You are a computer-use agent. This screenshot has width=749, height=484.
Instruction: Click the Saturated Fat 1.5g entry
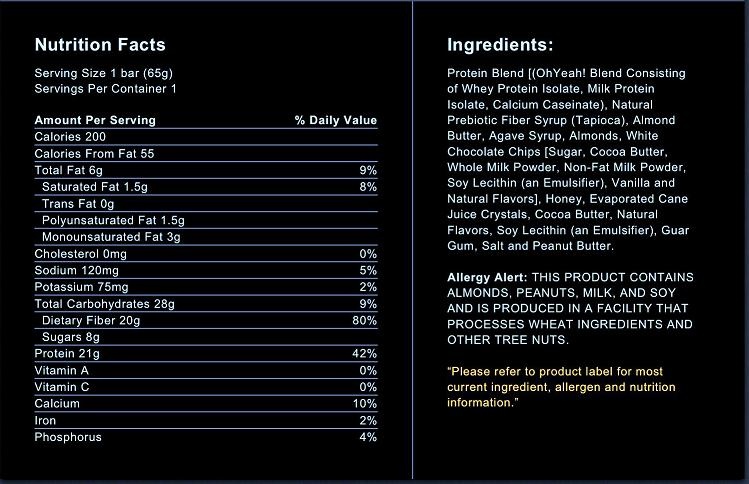click(x=95, y=187)
